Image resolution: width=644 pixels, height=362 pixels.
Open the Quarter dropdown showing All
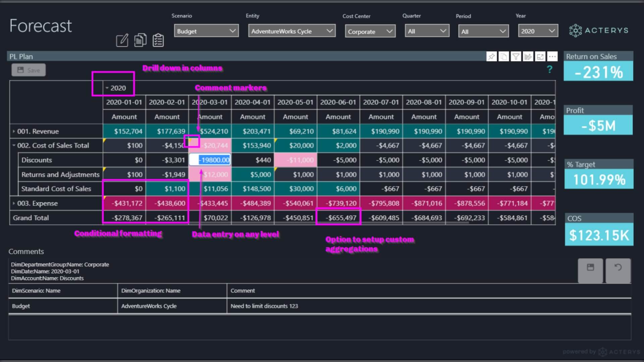point(427,31)
